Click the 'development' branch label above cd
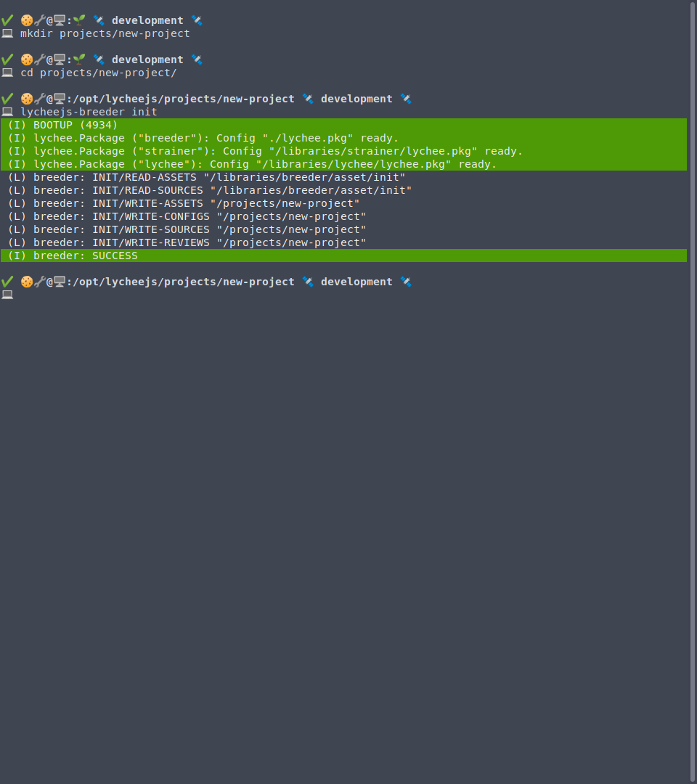The height and width of the screenshot is (784, 697). pos(147,59)
